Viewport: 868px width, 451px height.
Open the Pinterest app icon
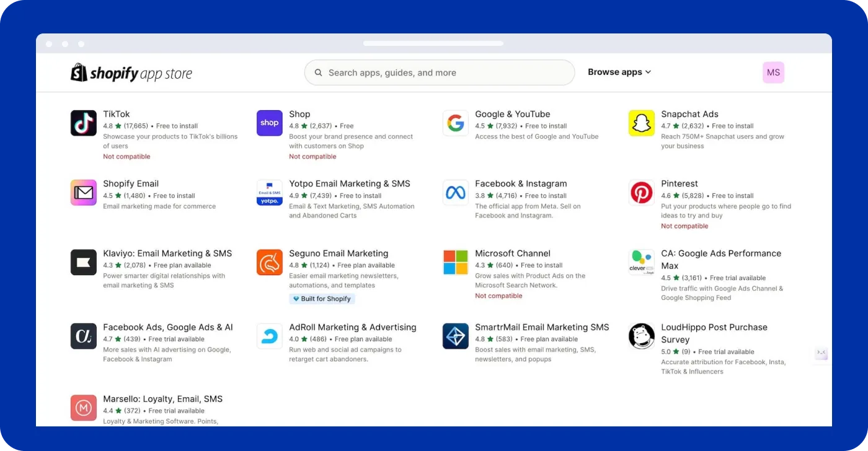[641, 193]
